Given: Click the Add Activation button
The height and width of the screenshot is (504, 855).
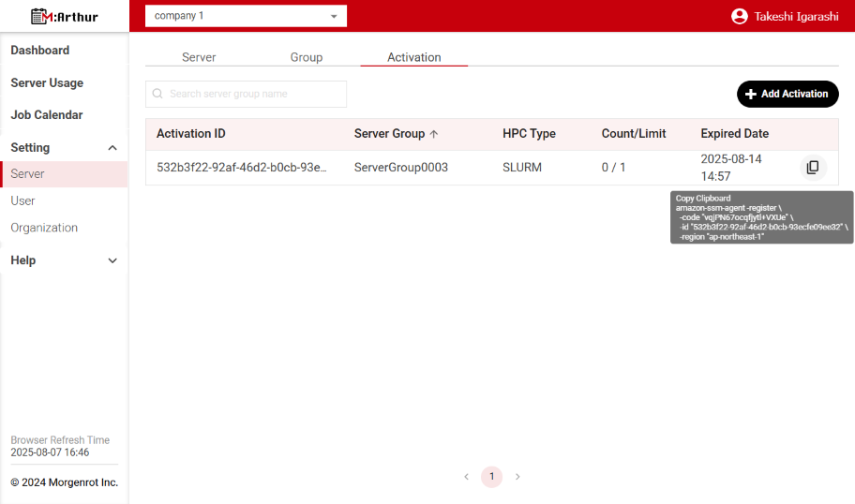Looking at the screenshot, I should [787, 94].
